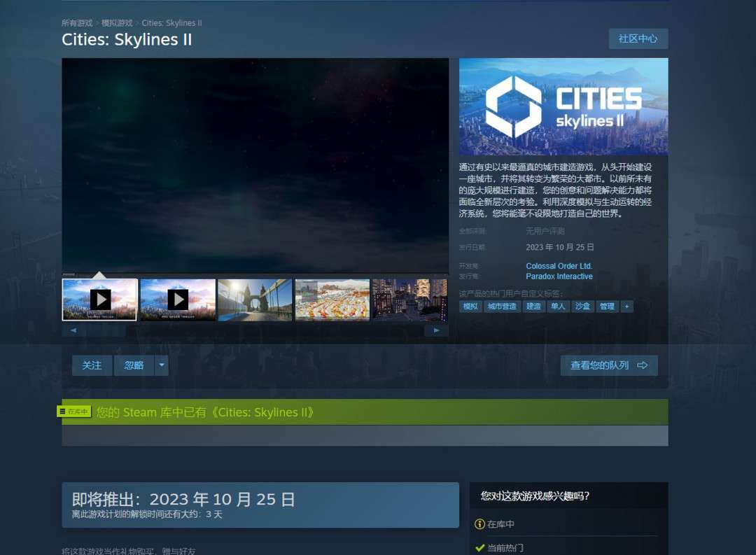Toggle following the game via 关注

[x=92, y=365]
